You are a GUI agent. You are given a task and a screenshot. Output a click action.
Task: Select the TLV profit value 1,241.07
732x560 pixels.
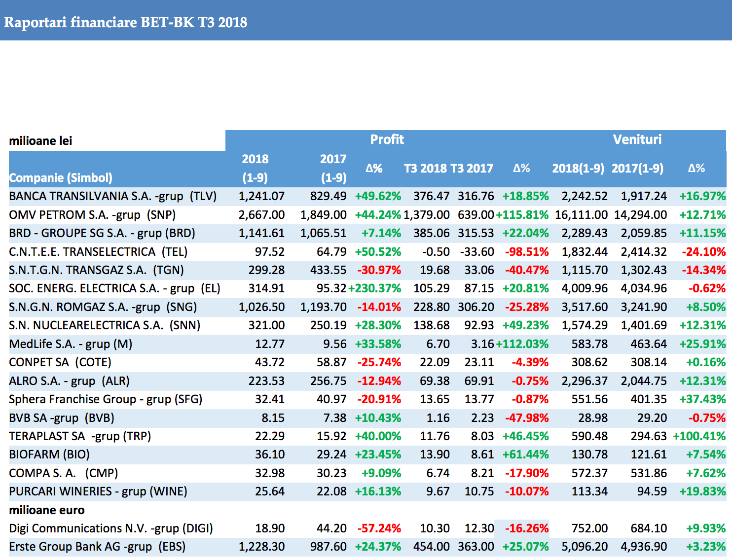[x=261, y=196]
